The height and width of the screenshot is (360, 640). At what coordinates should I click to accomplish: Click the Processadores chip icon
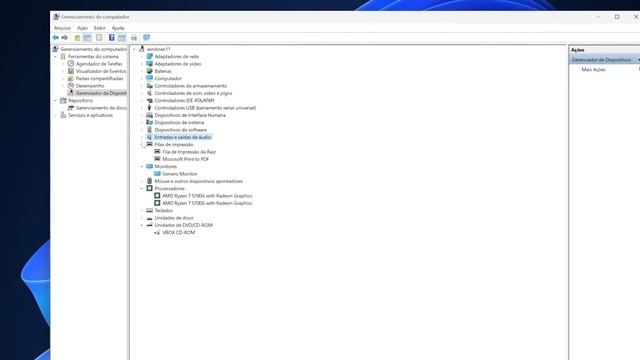coord(149,189)
